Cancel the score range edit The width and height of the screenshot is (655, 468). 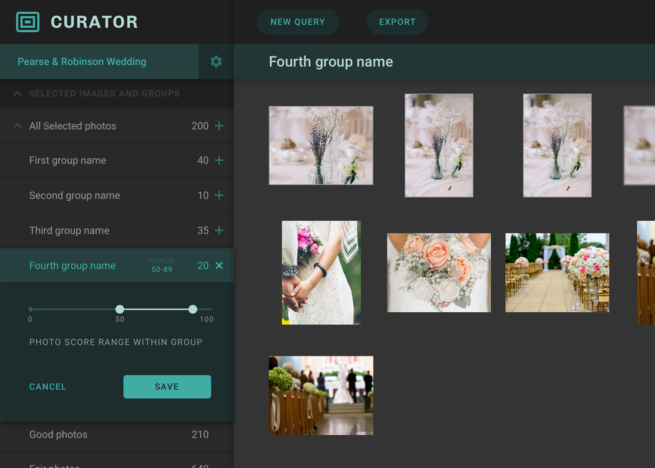(47, 387)
